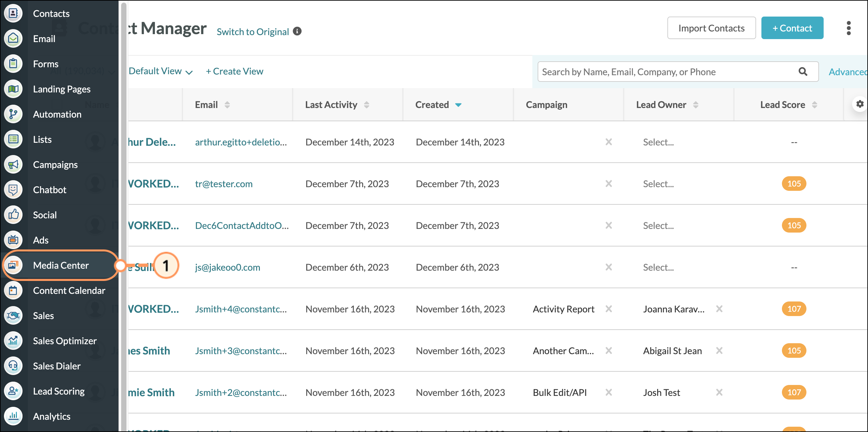Select the Landing Pages map icon
The height and width of the screenshot is (432, 868).
point(13,89)
